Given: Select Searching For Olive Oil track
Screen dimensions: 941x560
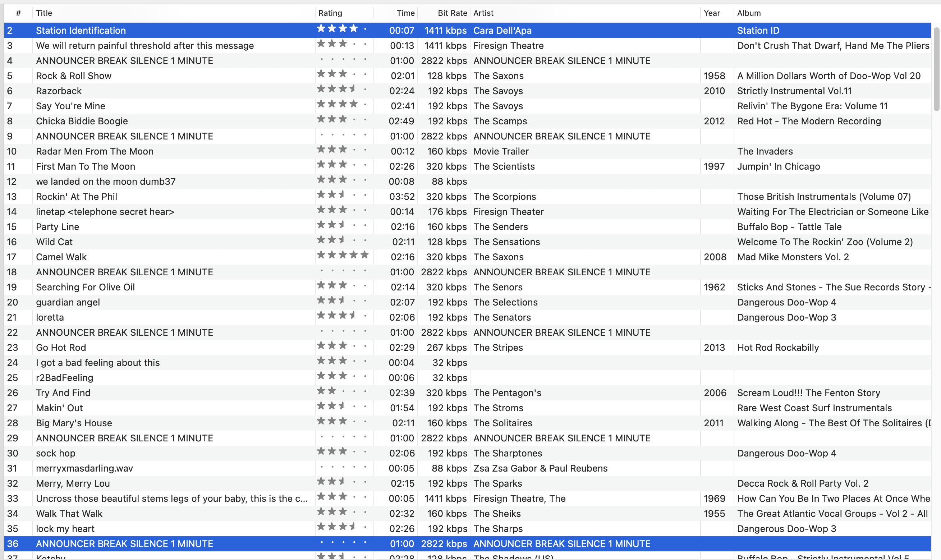Looking at the screenshot, I should pos(85,287).
